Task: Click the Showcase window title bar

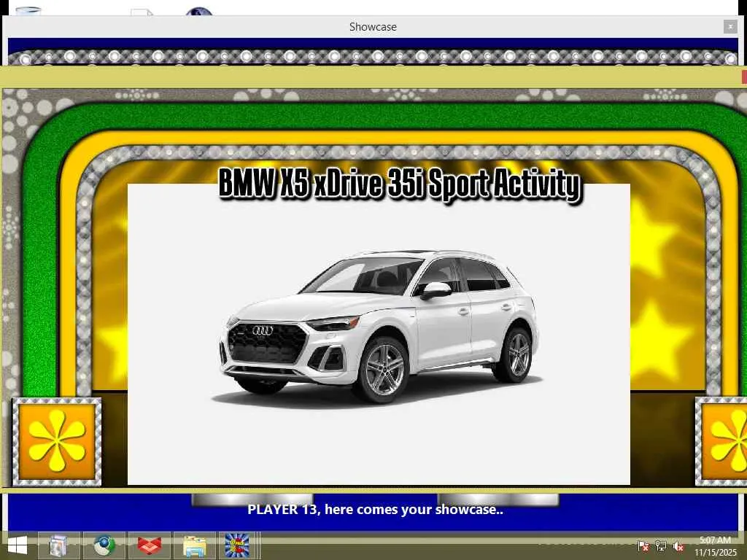Action: (373, 27)
